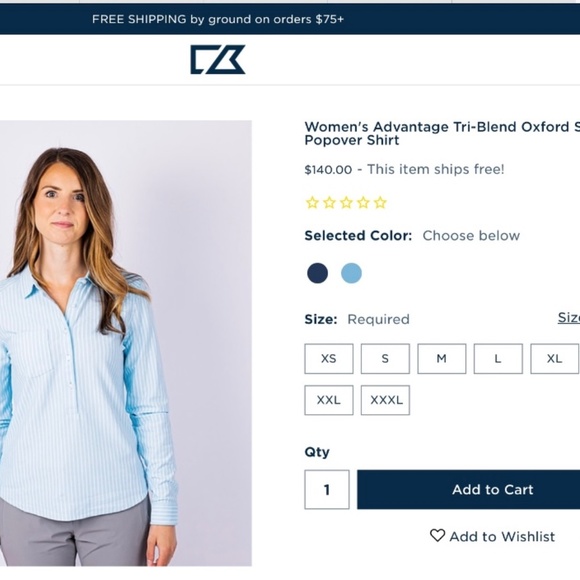The height and width of the screenshot is (580, 580).
Task: Choose size XS
Action: (x=329, y=358)
